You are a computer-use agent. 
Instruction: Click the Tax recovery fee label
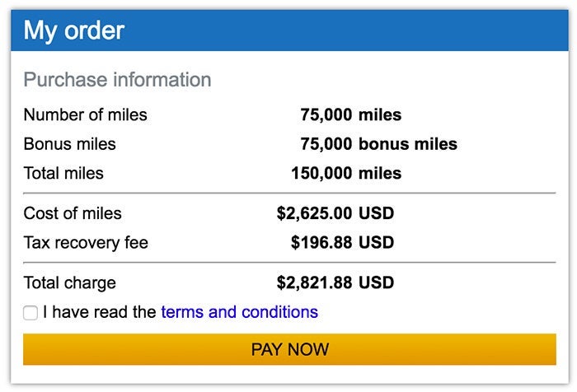pos(86,243)
